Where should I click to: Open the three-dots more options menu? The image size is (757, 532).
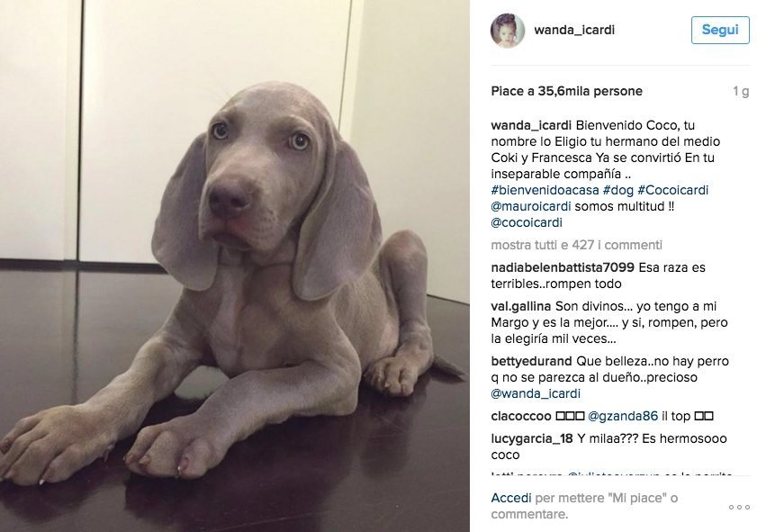(x=739, y=507)
